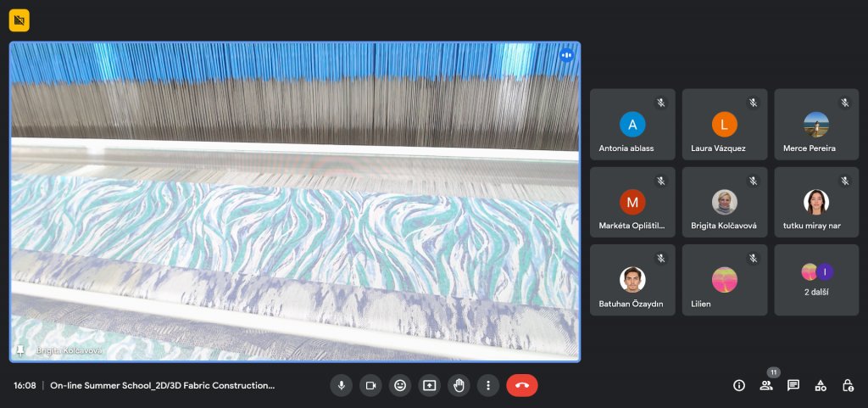The image size is (868, 408).
Task: Click the meeting title Summer School text
Action: (x=162, y=385)
